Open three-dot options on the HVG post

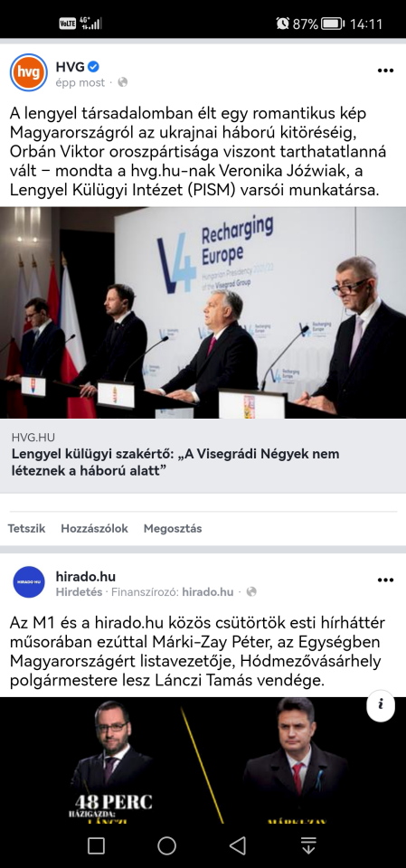(385, 71)
